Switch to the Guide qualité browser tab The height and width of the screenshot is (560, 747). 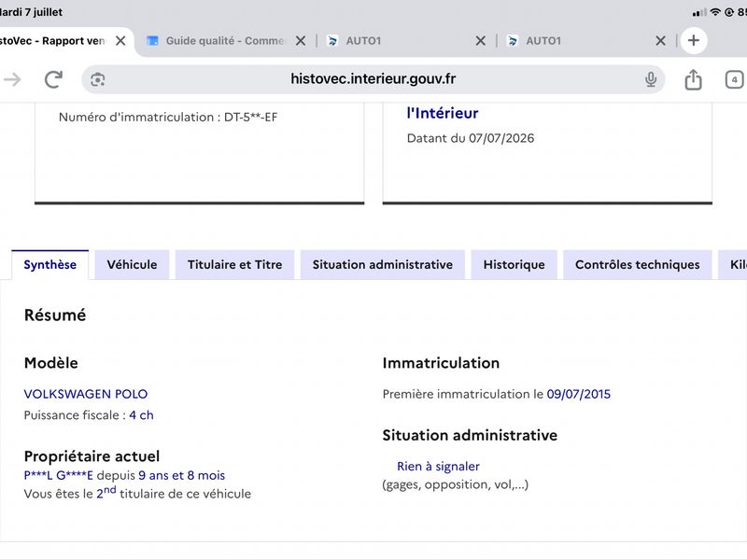[x=216, y=41]
